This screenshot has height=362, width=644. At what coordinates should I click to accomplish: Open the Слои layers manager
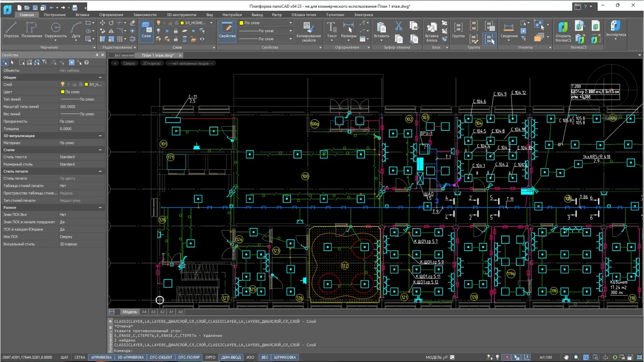[146, 30]
